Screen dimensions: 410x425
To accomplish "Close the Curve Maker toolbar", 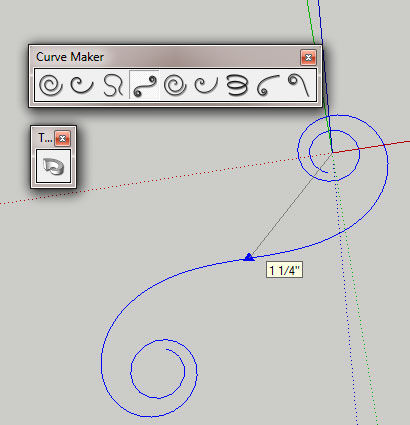I will click(308, 58).
